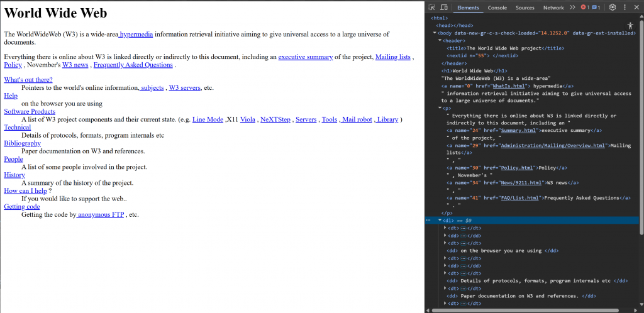Click the World Wide Web page heading
This screenshot has height=313, width=644.
point(55,13)
